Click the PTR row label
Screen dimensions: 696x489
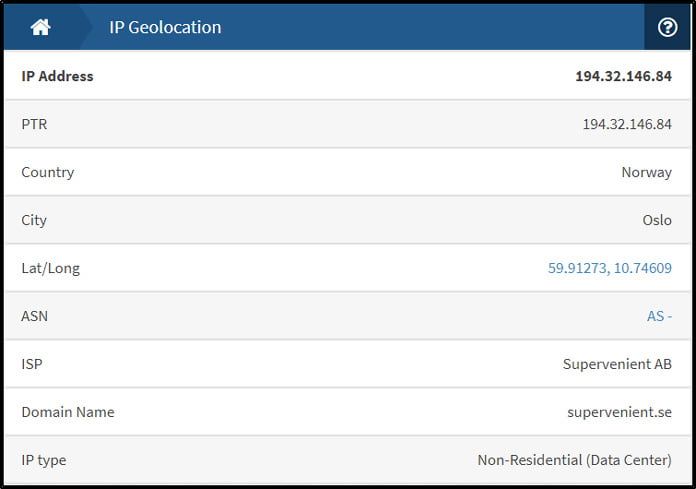click(x=34, y=124)
